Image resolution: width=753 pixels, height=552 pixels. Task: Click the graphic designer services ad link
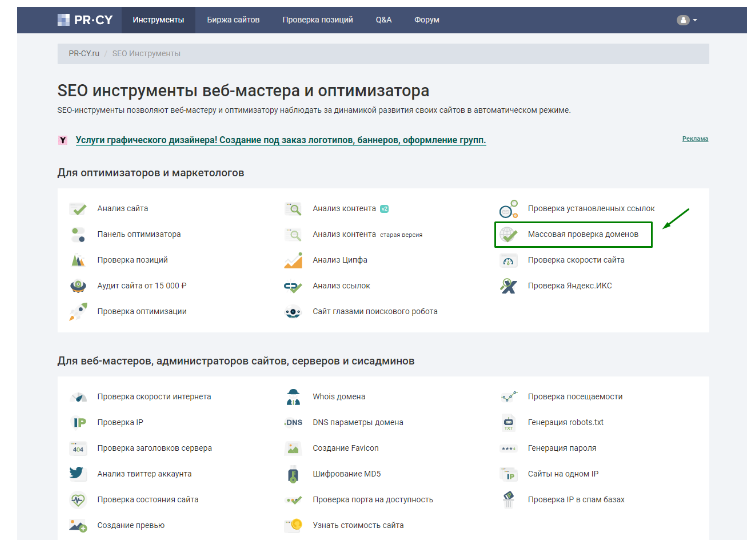[280, 140]
